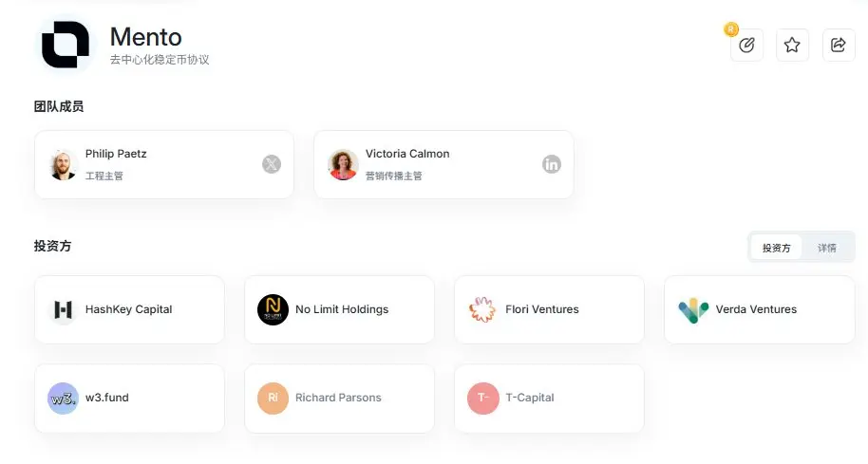The width and height of the screenshot is (868, 464).
Task: Switch to the 详情 tab
Action: pos(827,248)
